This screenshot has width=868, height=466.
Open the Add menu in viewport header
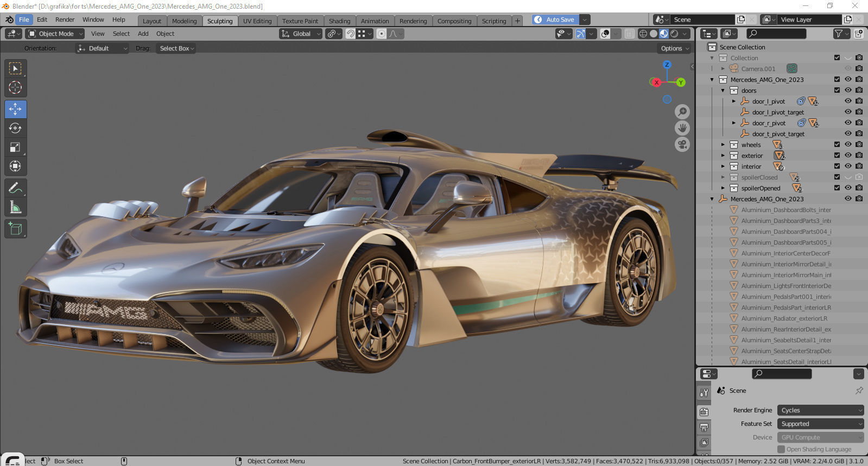coord(143,34)
